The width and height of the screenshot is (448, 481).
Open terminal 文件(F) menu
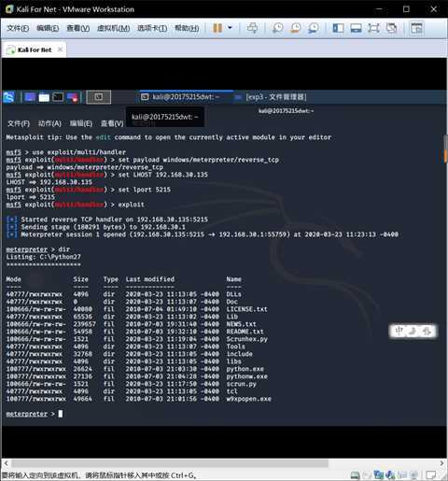19,123
